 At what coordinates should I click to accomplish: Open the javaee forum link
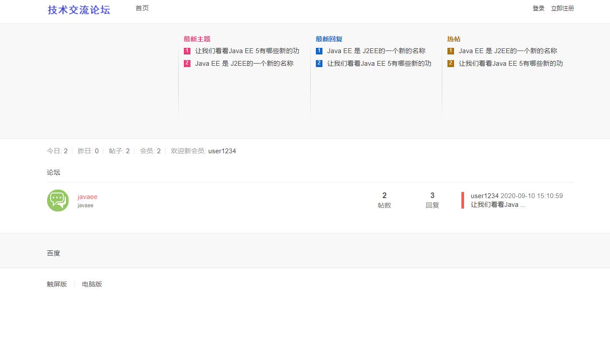pos(87,196)
